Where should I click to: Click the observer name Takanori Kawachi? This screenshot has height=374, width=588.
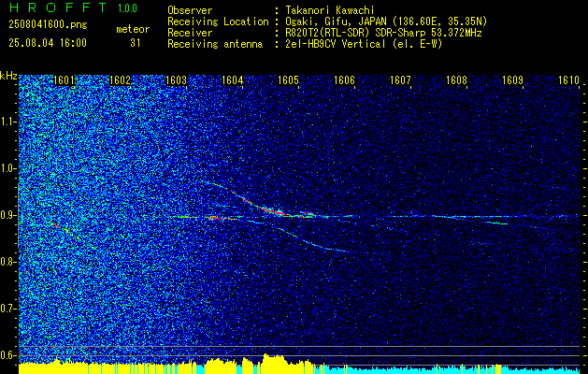[x=330, y=10]
